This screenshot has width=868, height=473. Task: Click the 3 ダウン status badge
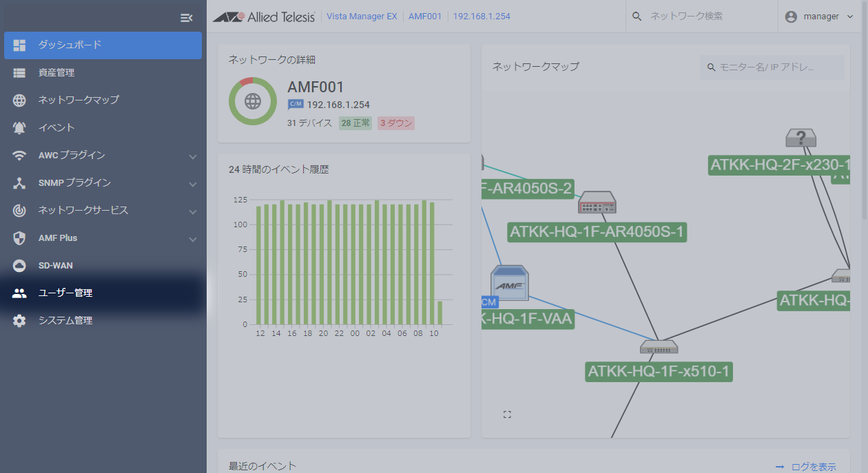click(396, 123)
